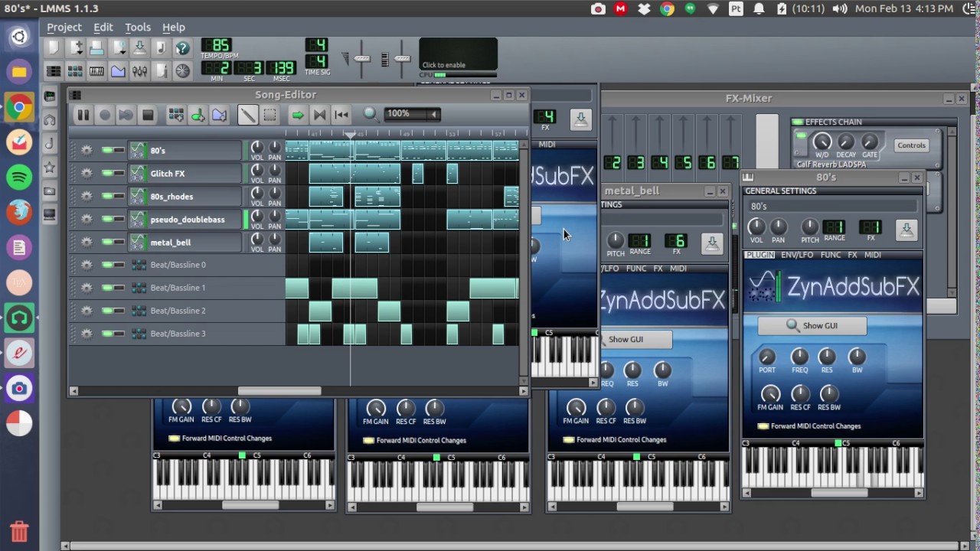Open track options gear for metal_bell track
This screenshot has height=551, width=980.
tap(87, 242)
